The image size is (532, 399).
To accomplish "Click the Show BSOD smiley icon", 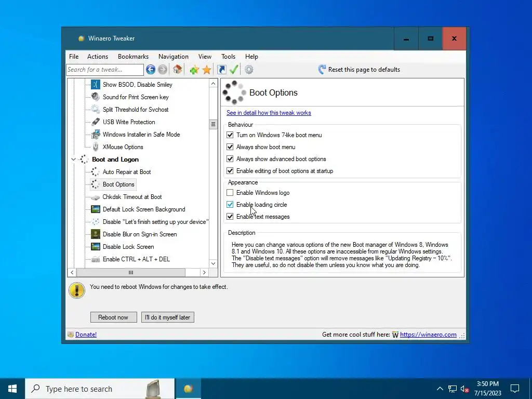I will pyautogui.click(x=96, y=85).
